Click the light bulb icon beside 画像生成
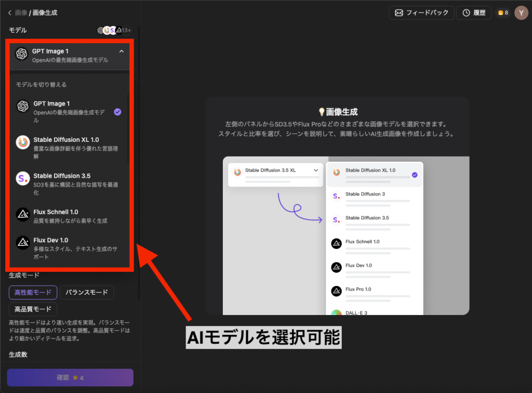This screenshot has width=532, height=393. click(x=321, y=112)
